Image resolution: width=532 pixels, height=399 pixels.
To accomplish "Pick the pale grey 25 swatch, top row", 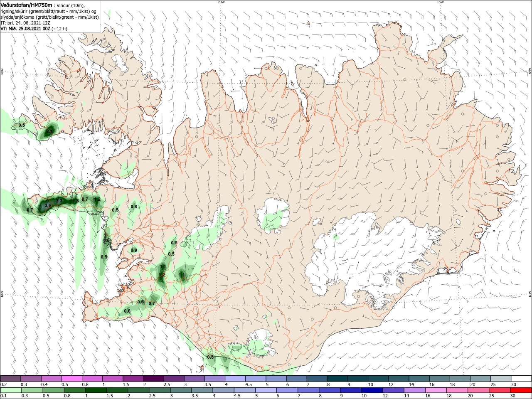I will tap(500, 379).
